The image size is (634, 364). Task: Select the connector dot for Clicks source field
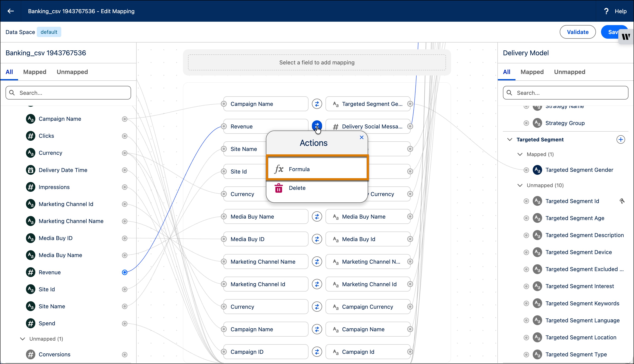[124, 136]
